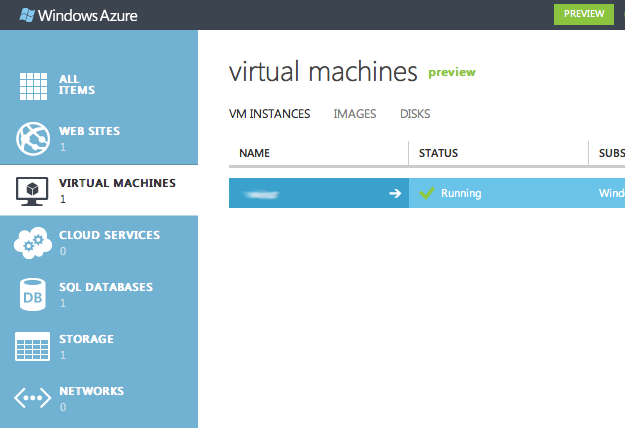Switch to the IMAGES tab
Image resolution: width=625 pixels, height=428 pixels.
point(355,114)
